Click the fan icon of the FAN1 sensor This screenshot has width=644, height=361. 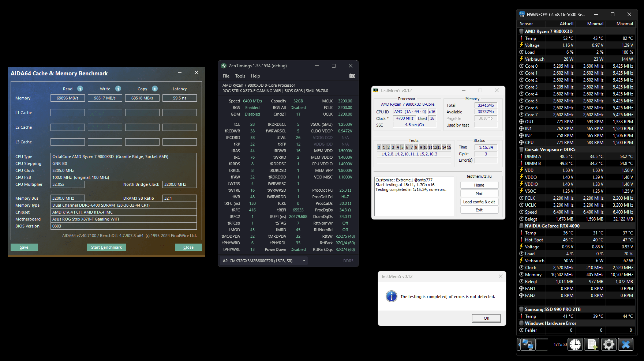[521, 288]
